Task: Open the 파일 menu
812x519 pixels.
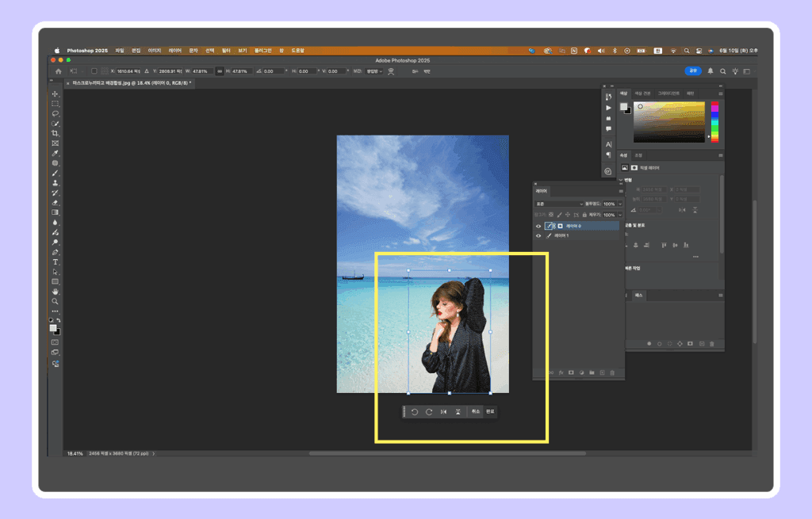Action: (x=120, y=51)
